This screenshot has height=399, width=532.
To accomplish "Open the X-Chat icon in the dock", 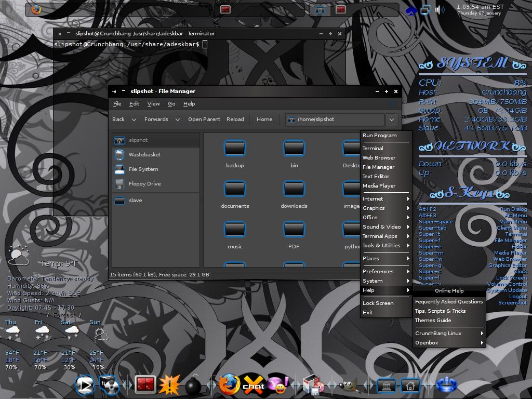I will point(253,385).
